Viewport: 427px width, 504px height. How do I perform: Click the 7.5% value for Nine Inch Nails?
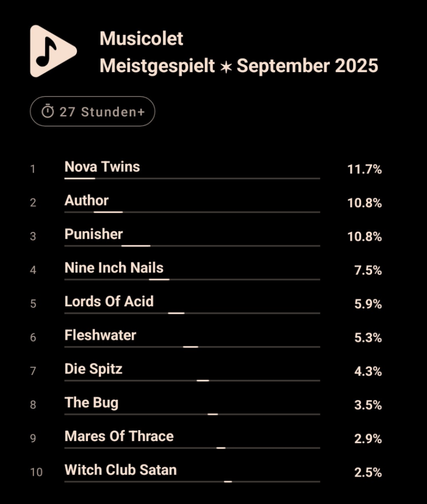click(x=368, y=271)
